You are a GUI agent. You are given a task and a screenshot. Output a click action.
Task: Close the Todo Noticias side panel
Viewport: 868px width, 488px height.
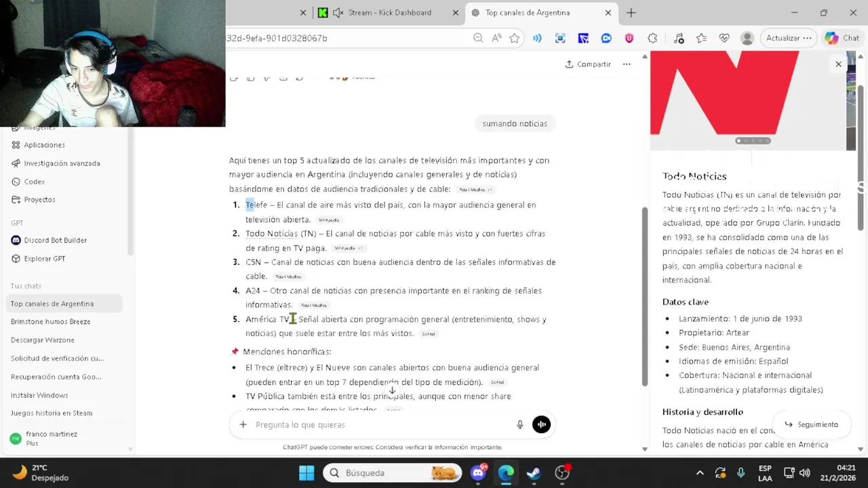pyautogui.click(x=838, y=64)
